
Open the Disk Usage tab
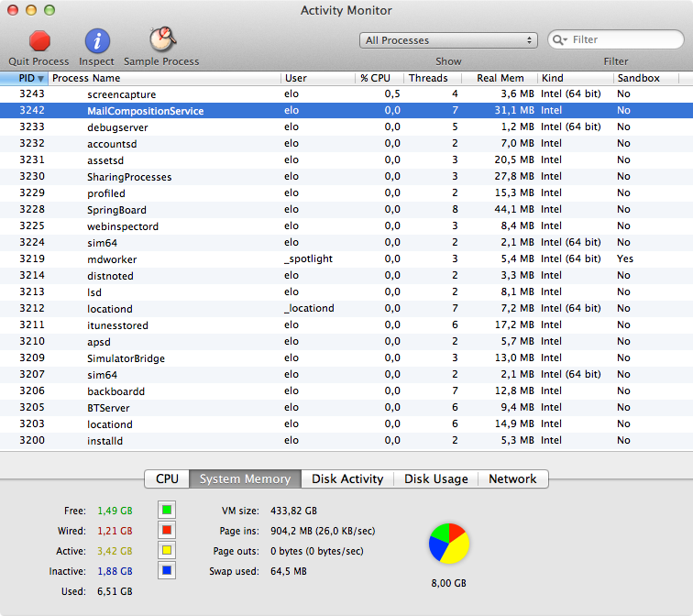tap(436, 478)
